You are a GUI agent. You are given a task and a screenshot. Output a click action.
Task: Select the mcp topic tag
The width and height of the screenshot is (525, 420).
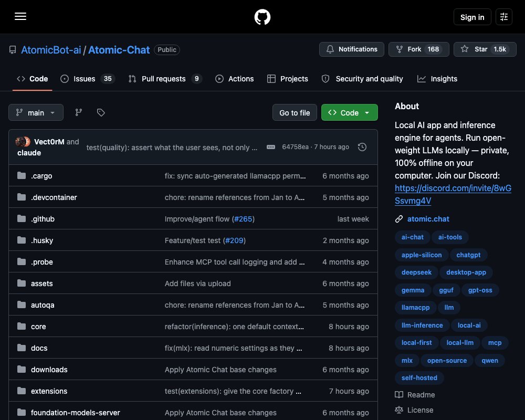tap(495, 343)
